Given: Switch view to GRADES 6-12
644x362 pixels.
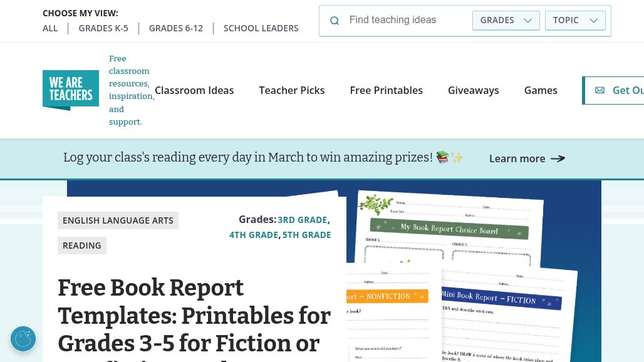Looking at the screenshot, I should (x=176, y=28).
